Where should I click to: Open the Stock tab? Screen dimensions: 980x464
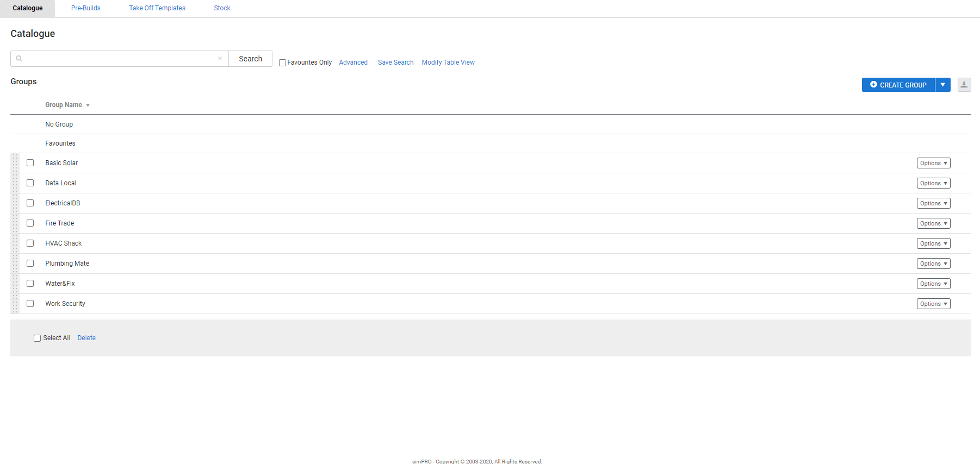[222, 8]
